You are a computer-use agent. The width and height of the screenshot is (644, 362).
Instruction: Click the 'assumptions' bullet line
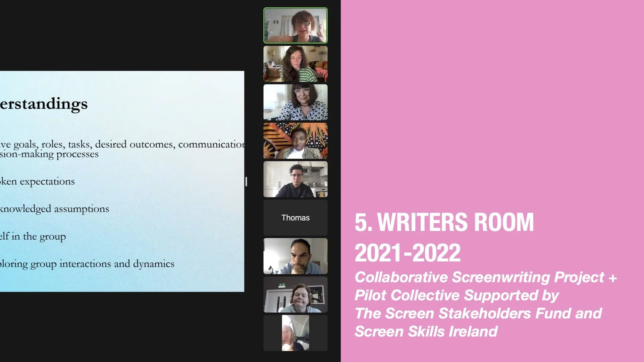click(54, 209)
